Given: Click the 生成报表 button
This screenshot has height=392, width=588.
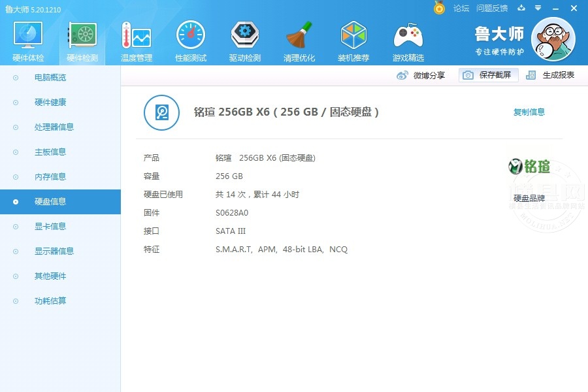Looking at the screenshot, I should [550, 75].
